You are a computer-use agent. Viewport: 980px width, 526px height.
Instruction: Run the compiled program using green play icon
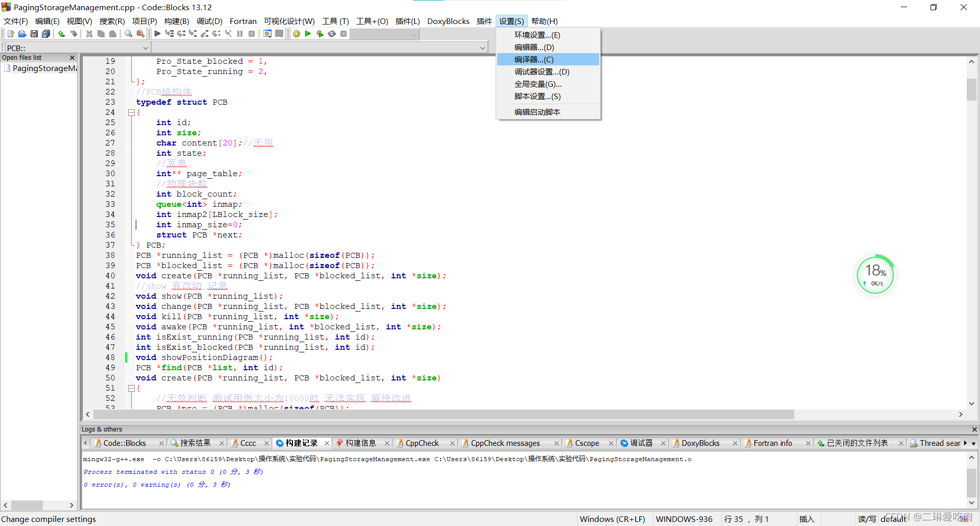[x=308, y=34]
